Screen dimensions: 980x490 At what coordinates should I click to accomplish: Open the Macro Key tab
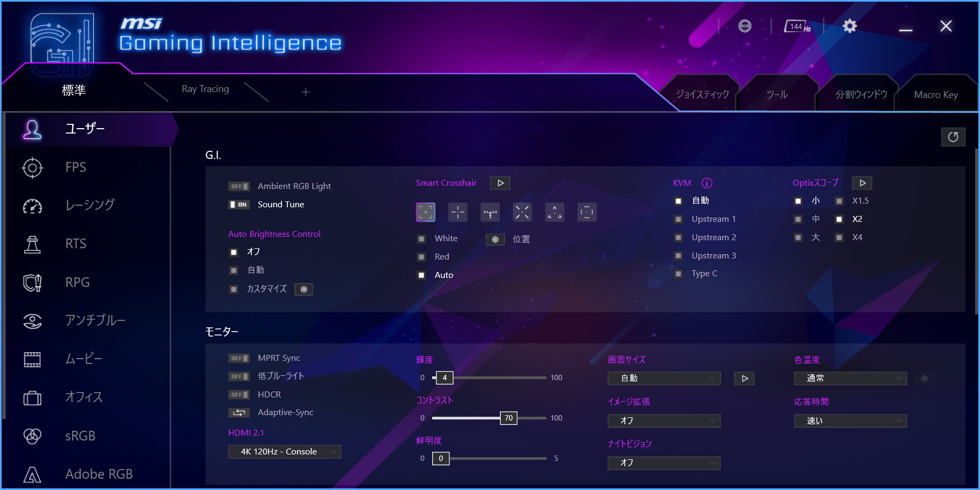935,95
